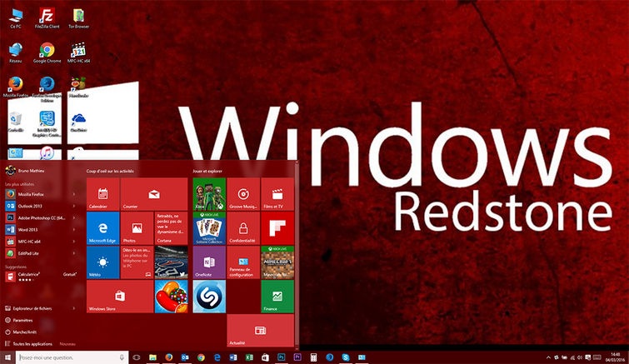Open the Twitter live tile

pyautogui.click(x=172, y=262)
